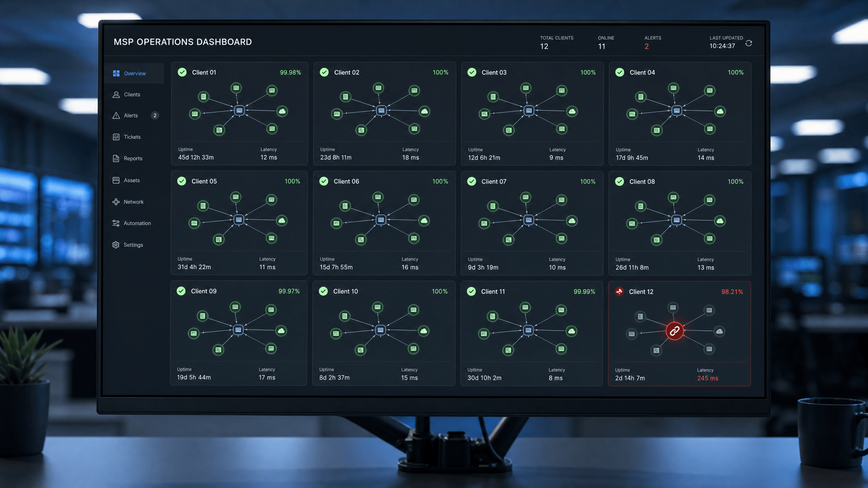Click the green status check on Client 05

[182, 181]
